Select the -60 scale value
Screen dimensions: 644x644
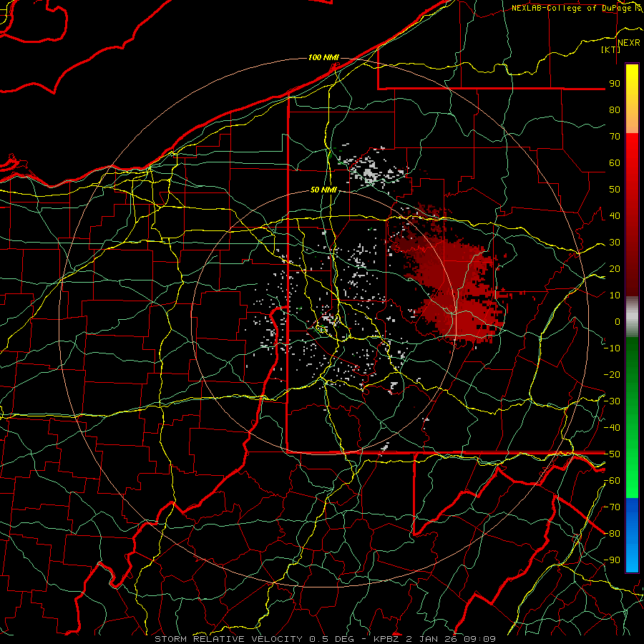point(612,481)
